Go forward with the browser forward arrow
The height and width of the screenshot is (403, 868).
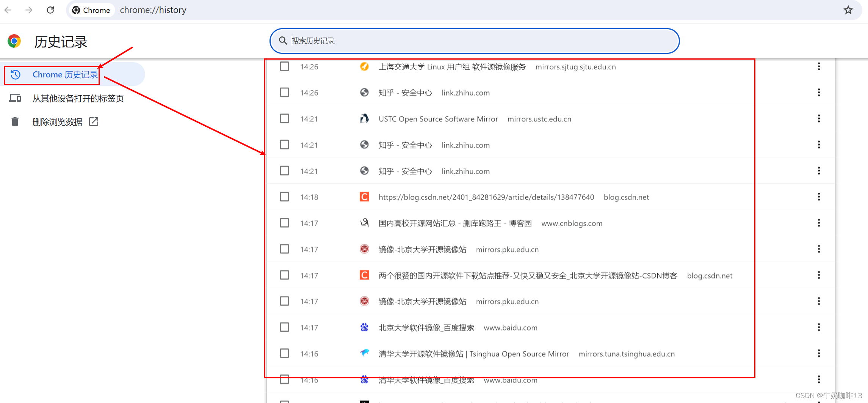[x=29, y=10]
